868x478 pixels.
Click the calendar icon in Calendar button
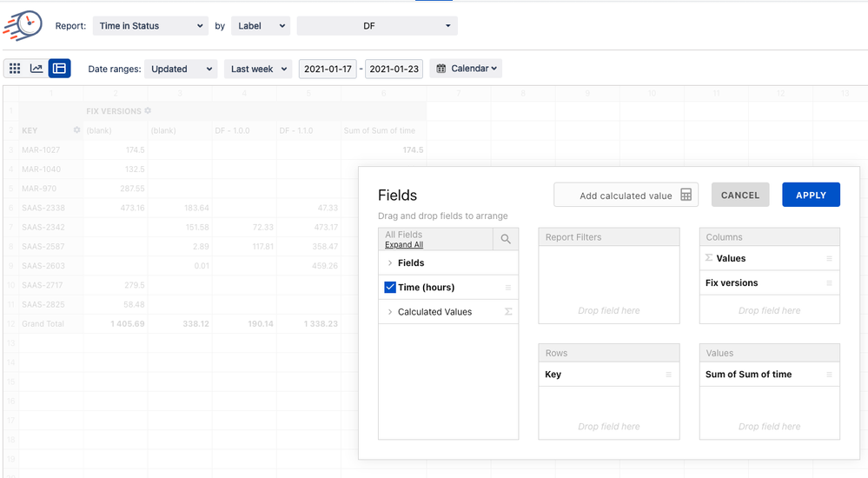[x=441, y=69]
